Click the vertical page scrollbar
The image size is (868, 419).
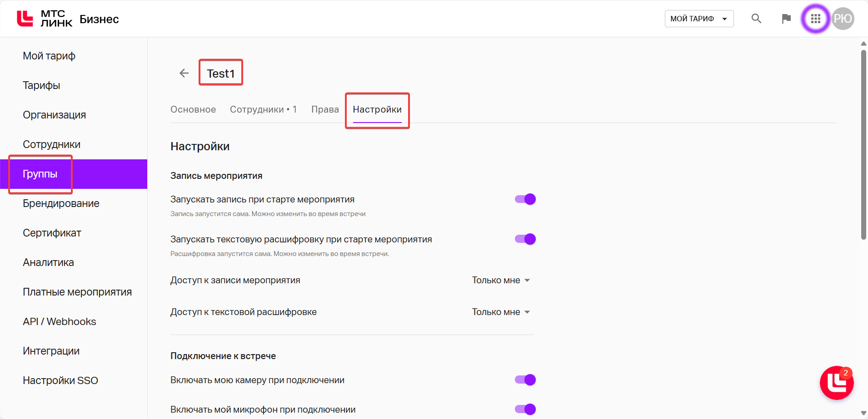tap(863, 145)
